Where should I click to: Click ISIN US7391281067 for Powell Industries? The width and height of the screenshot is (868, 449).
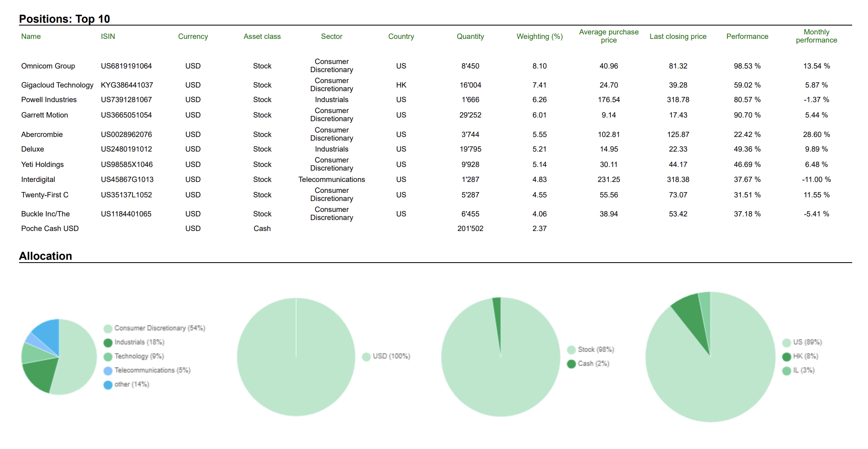tap(126, 100)
